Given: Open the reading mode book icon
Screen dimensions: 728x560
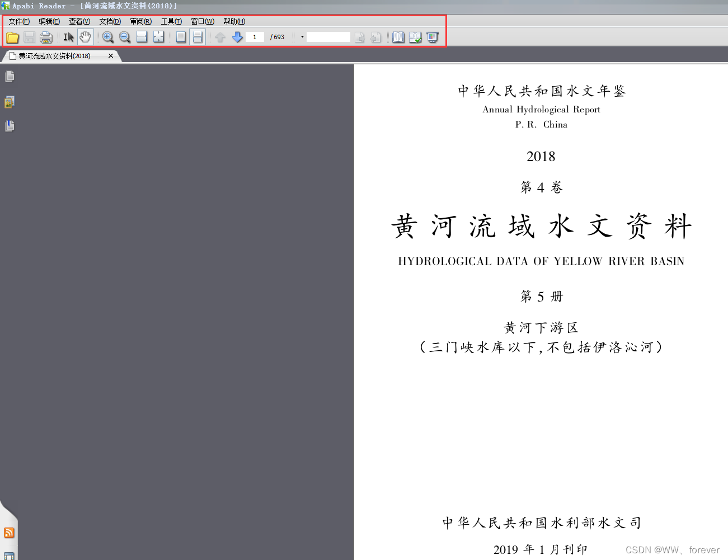Looking at the screenshot, I should pos(398,37).
